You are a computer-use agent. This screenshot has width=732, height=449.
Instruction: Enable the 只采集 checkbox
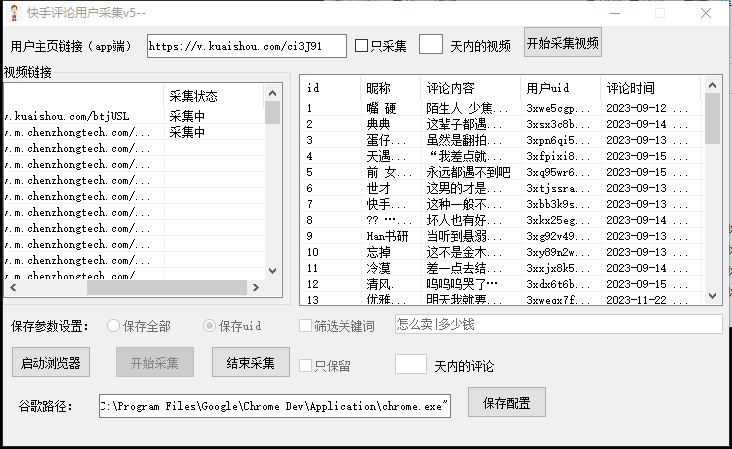362,46
